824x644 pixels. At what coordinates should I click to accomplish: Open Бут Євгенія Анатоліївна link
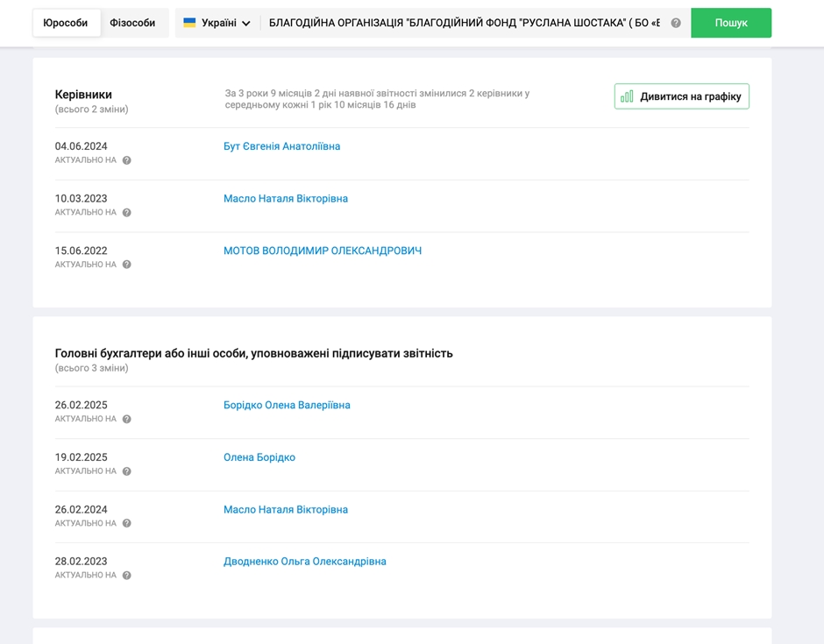pos(281,146)
